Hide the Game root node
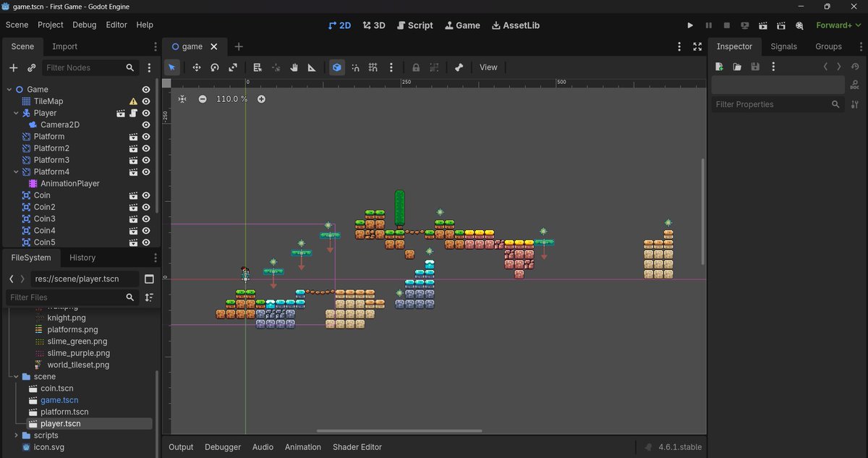The height and width of the screenshot is (458, 868). click(x=146, y=90)
